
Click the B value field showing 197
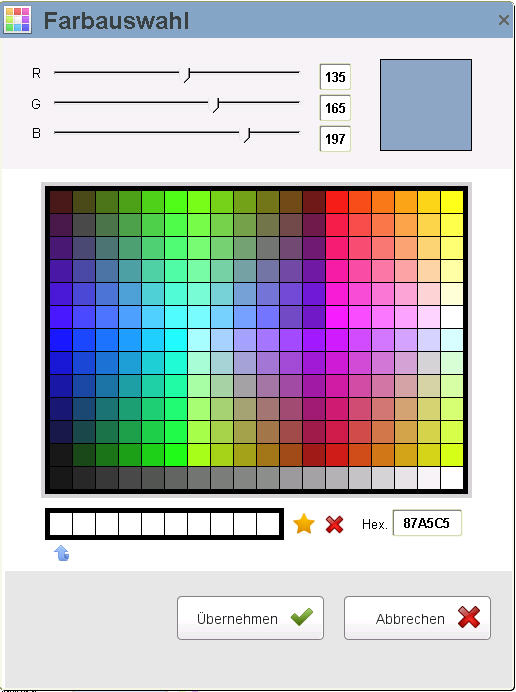click(335, 139)
